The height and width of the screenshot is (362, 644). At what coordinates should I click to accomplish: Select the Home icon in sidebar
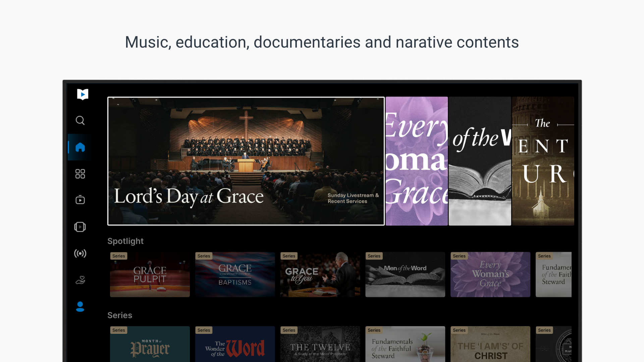[x=80, y=147]
